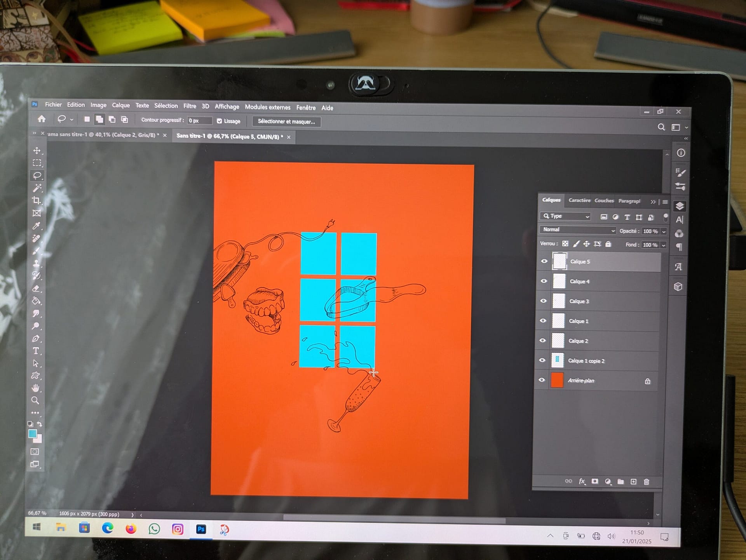
Task: Select the Clone Stamp tool
Action: click(x=37, y=263)
